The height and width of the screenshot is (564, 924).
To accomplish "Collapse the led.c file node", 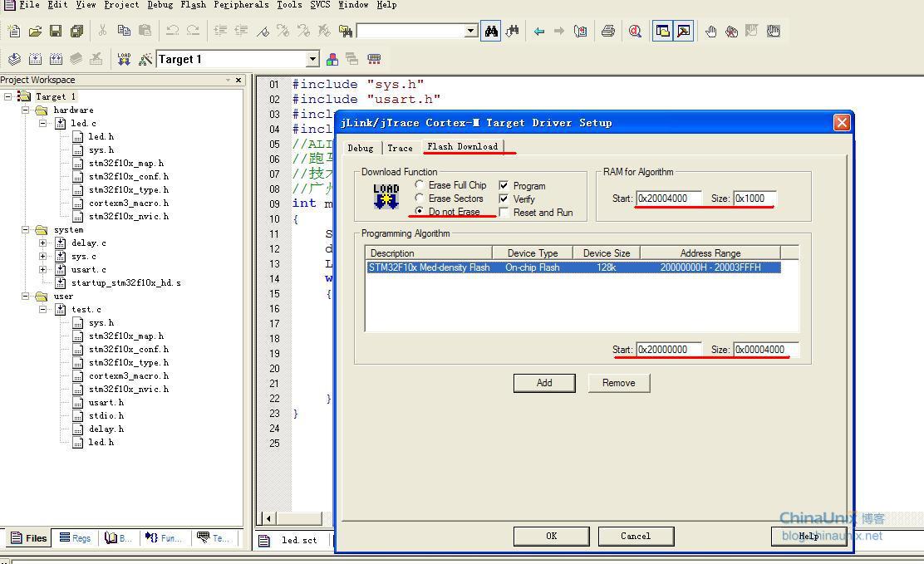I will [x=43, y=123].
